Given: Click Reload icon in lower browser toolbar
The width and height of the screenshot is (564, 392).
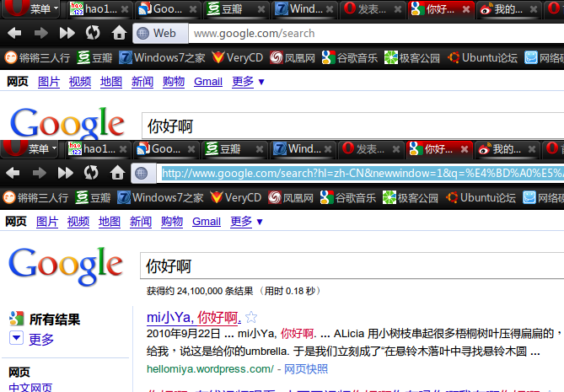Looking at the screenshot, I should tap(91, 173).
